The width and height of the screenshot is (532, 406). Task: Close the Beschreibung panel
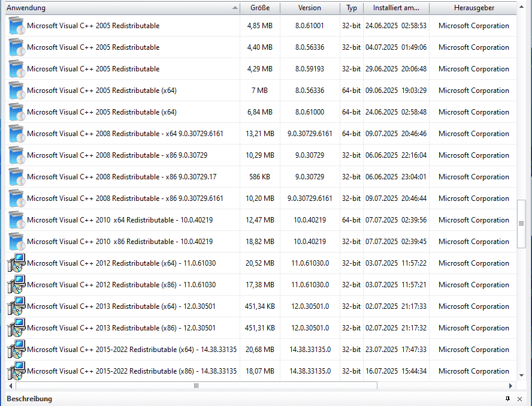pos(520,399)
